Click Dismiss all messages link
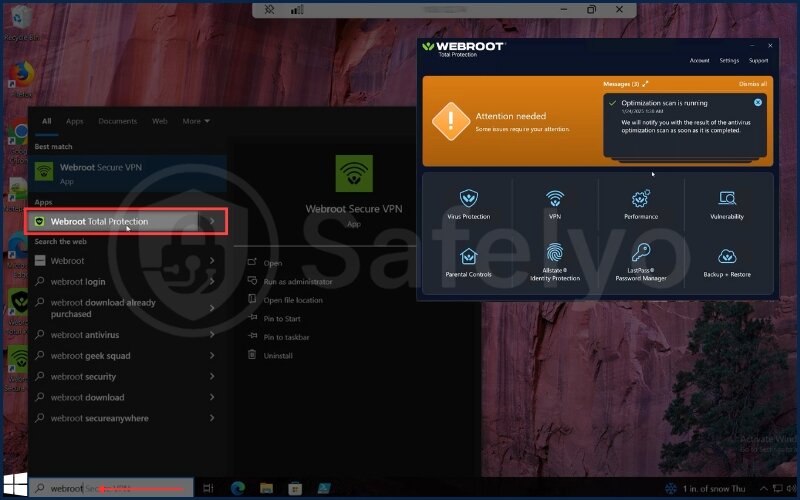Viewport: 800px width, 500px height. [752, 84]
